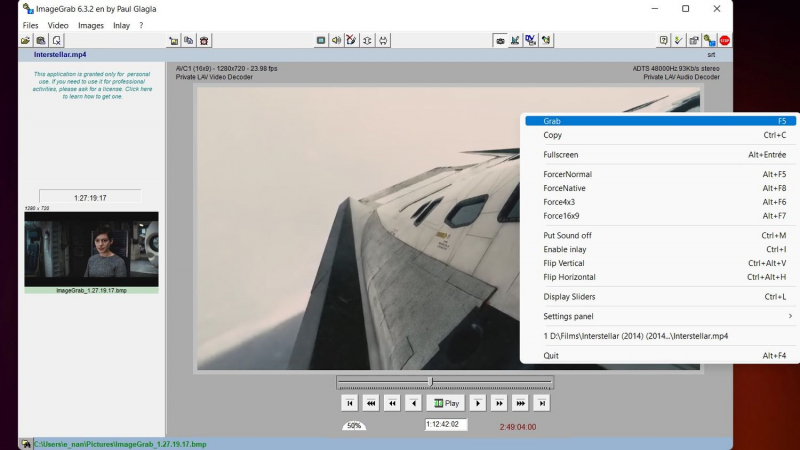Select the video camera mode icon
Image resolution: width=800 pixels, height=450 pixels.
click(x=500, y=40)
